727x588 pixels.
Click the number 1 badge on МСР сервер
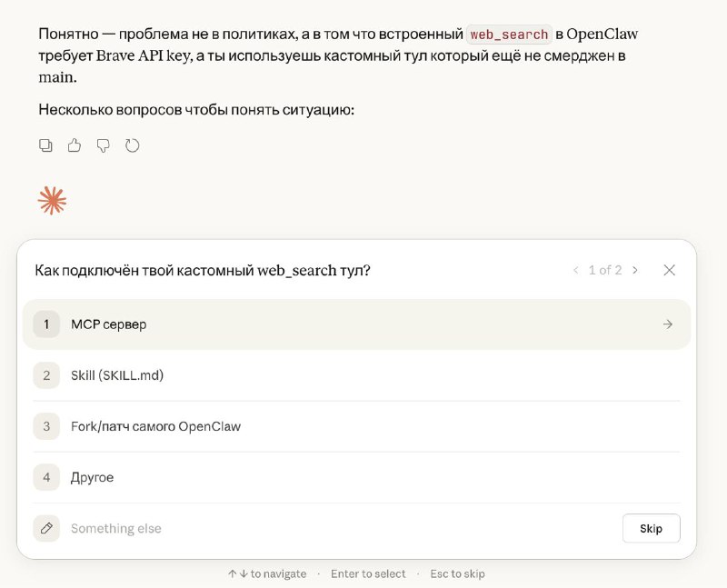[x=46, y=324]
